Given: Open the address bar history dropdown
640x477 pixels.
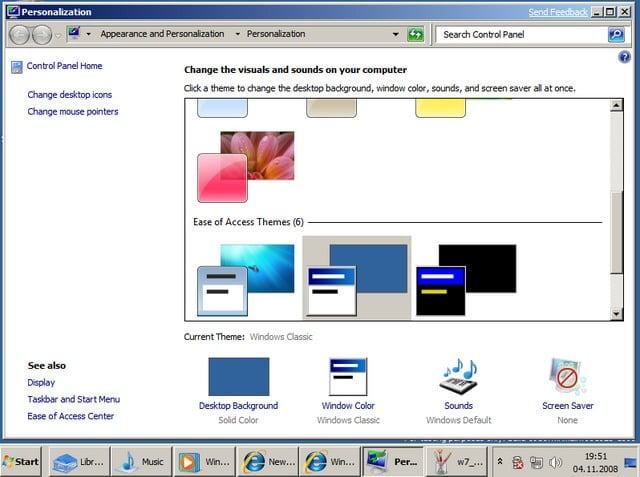Looking at the screenshot, I should [x=395, y=34].
